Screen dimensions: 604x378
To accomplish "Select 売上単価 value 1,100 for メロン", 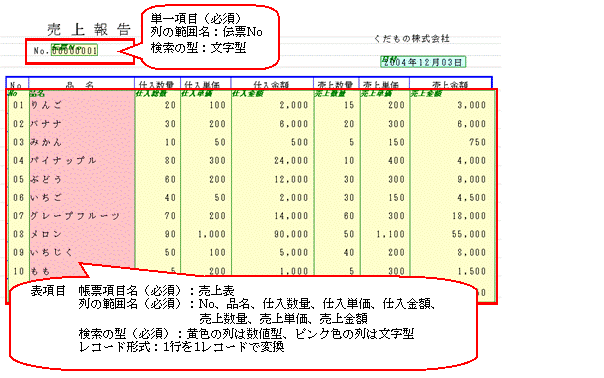I will pyautogui.click(x=390, y=234).
